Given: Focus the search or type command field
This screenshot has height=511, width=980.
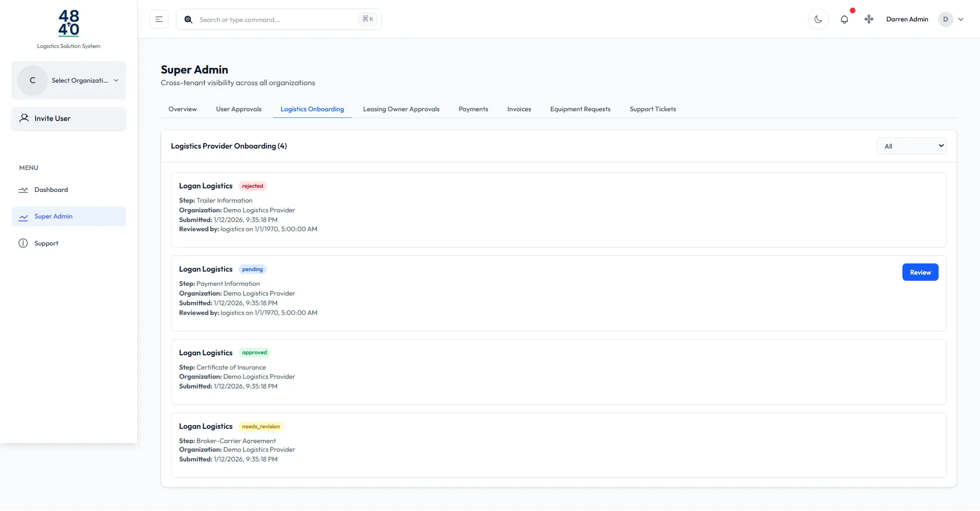Looking at the screenshot, I should coord(276,19).
